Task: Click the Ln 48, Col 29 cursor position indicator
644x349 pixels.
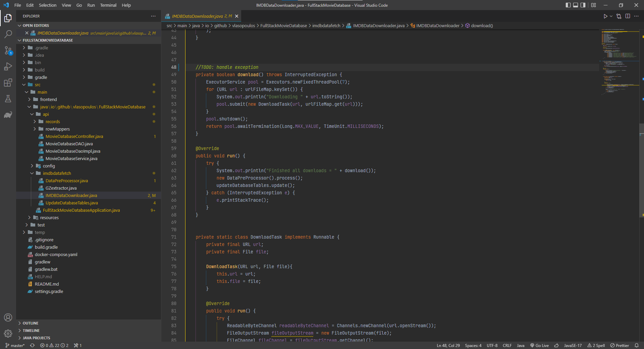Action: pos(448,345)
